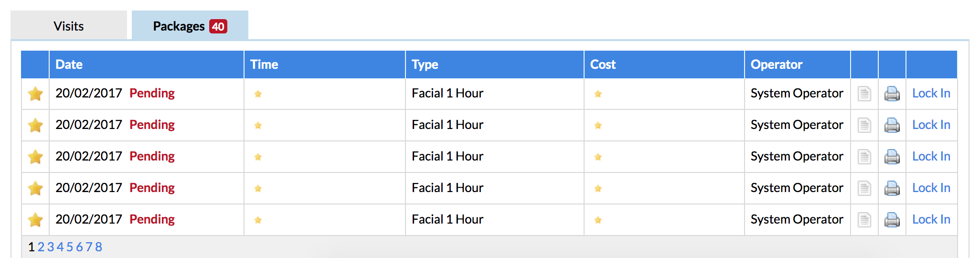Open the document icon in the fourth row
Screen dimensions: 980x258
[864, 188]
